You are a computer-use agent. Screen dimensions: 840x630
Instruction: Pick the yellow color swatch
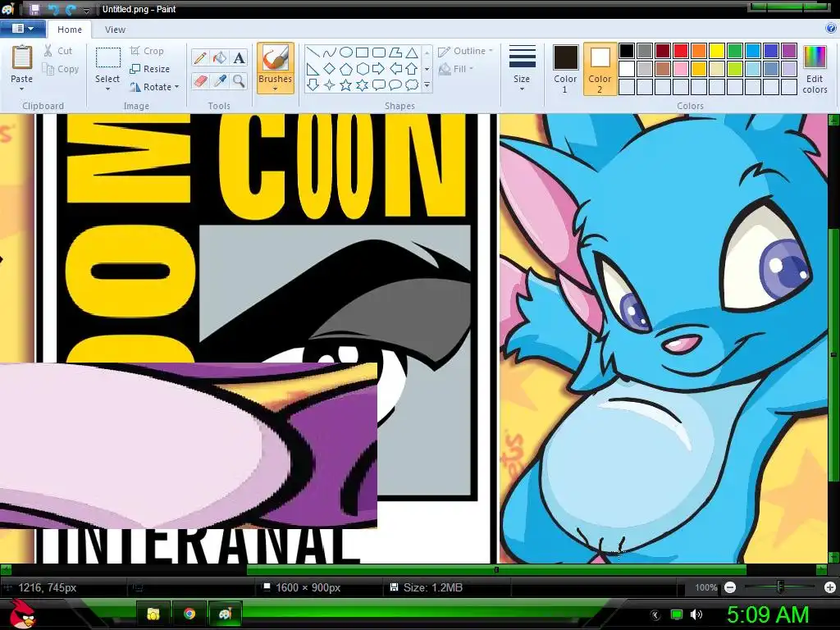pos(717,51)
